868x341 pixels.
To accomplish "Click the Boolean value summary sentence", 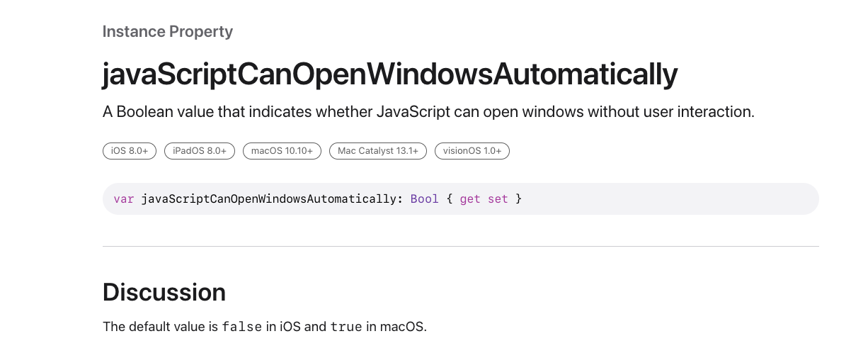I will 428,112.
